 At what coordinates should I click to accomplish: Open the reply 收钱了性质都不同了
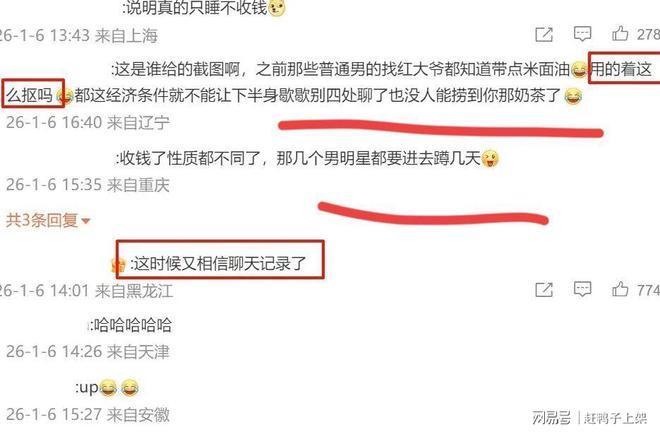308,159
